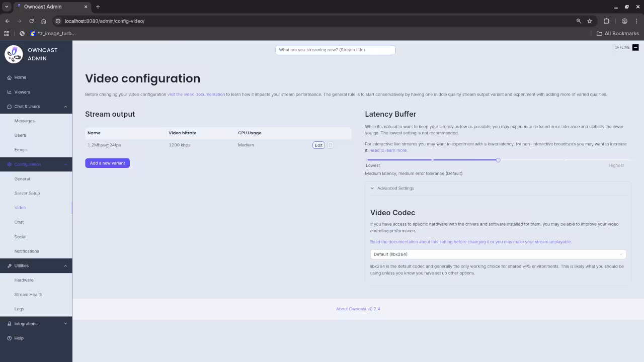Screen dimensions: 644x362
Task: Open Integrations via its sidebar icon
Action: (x=9, y=324)
